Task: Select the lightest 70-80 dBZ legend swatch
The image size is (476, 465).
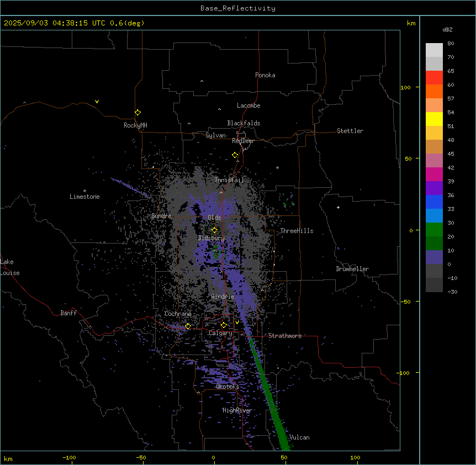Action: pos(434,50)
